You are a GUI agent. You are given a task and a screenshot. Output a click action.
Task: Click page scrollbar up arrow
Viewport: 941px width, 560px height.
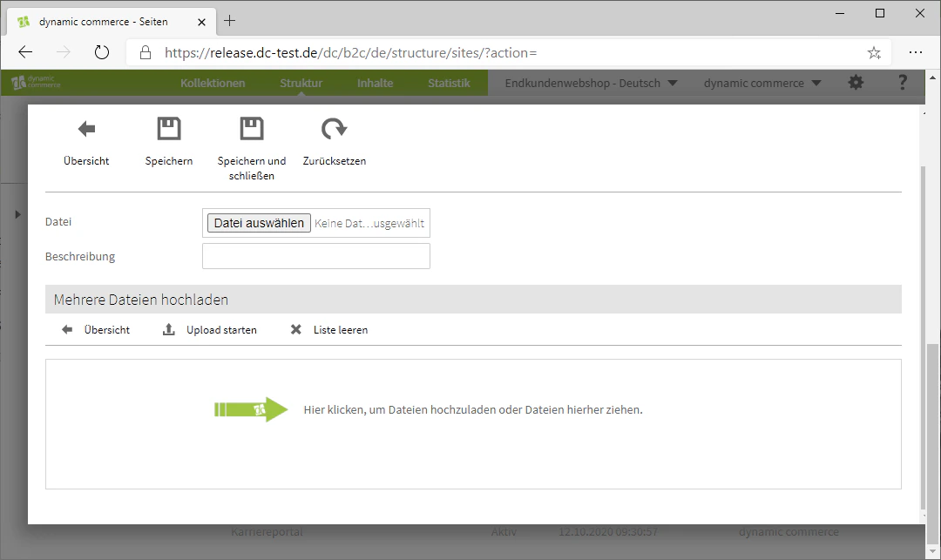[932, 78]
